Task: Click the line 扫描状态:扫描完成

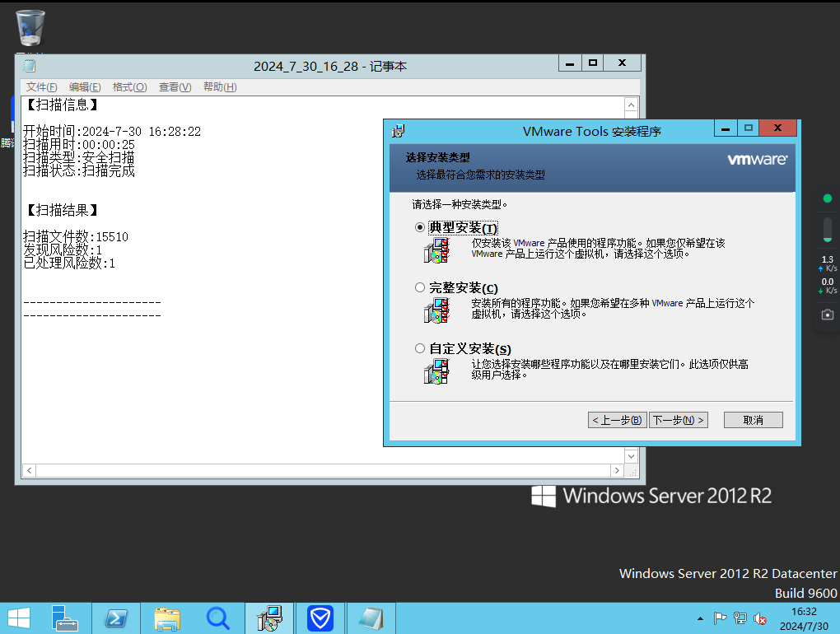Action: pos(79,170)
